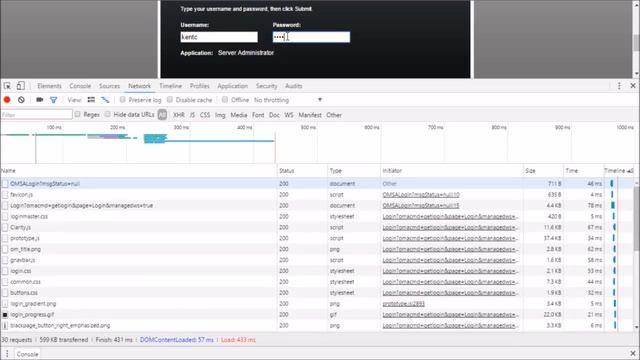Viewport: 640px width, 360px height.
Task: Select the om_title.png request
Action: pyautogui.click(x=317, y=249)
